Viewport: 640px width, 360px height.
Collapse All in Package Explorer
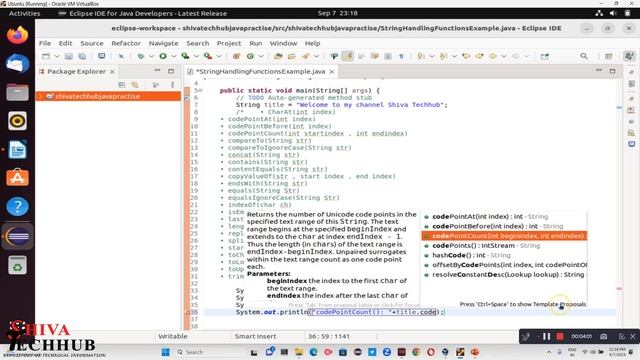122,85
